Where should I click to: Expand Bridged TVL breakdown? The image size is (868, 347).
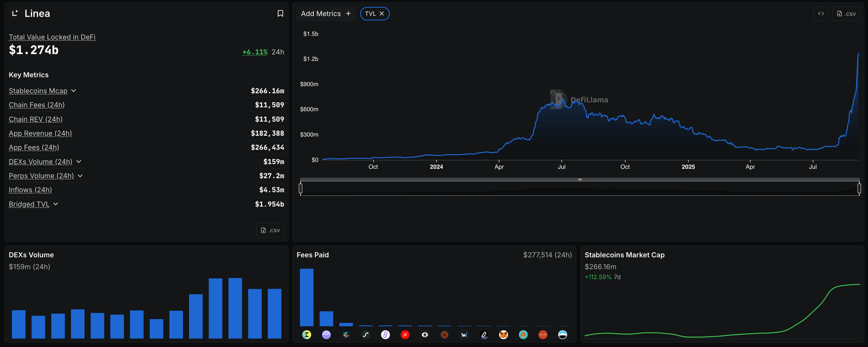(x=56, y=204)
